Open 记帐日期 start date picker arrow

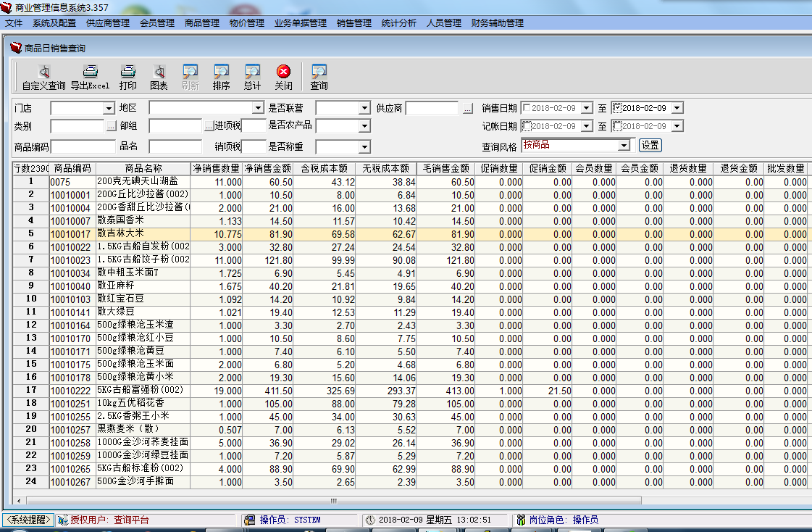pyautogui.click(x=586, y=126)
